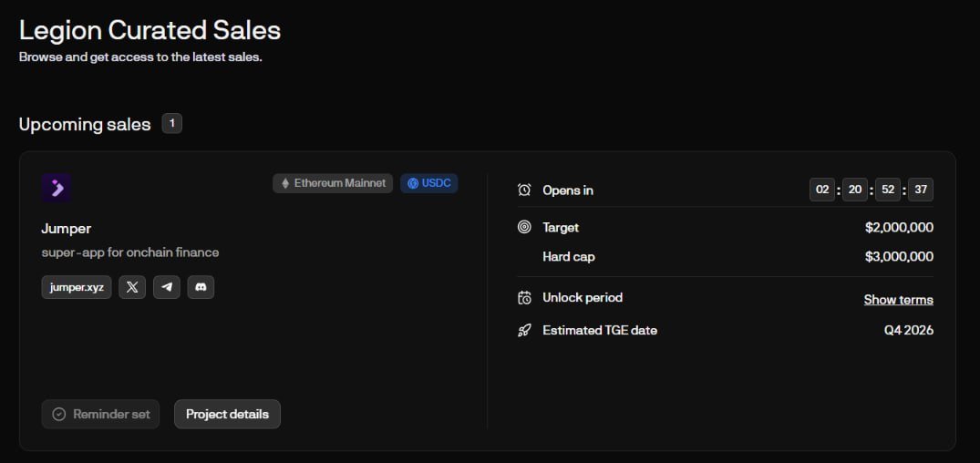Open Jumper's Telegram channel
The image size is (980, 463).
167,287
